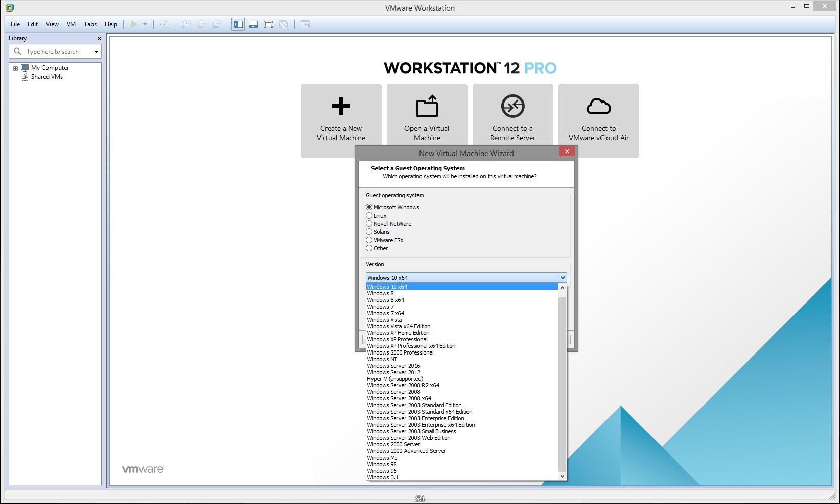Choose Windows 8 x64 from the list
Viewport: 840px width, 504px height.
tap(462, 300)
